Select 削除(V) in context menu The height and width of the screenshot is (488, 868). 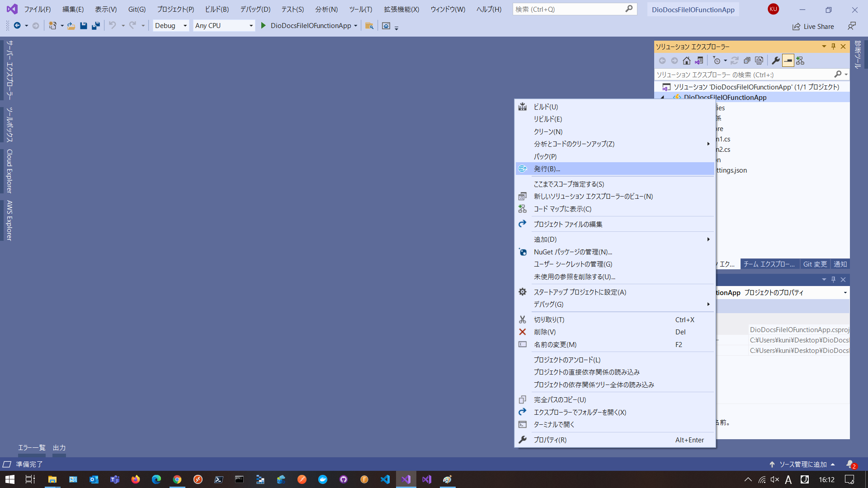(x=615, y=332)
